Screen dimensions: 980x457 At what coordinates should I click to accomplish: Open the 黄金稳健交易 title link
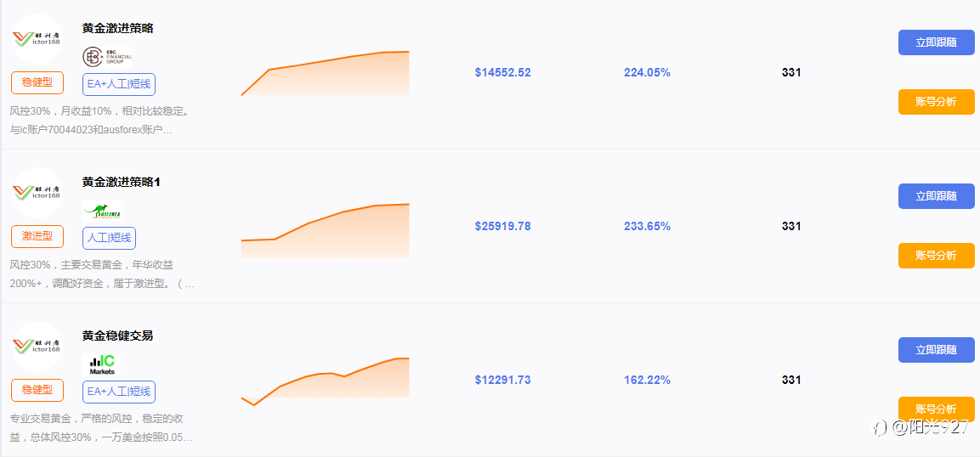(x=117, y=336)
